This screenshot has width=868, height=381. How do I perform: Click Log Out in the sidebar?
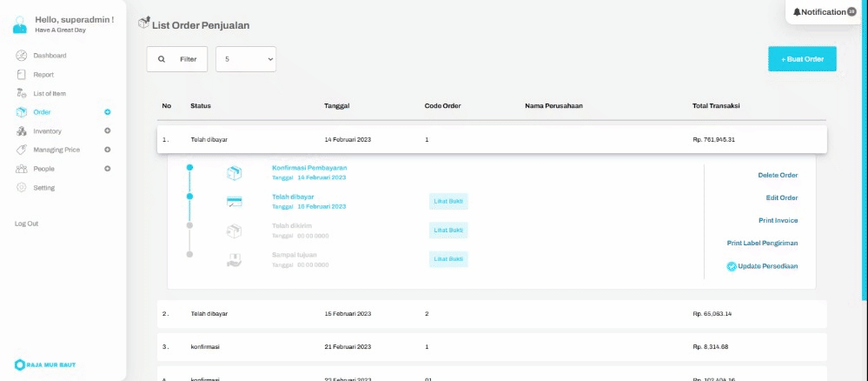[x=27, y=224]
